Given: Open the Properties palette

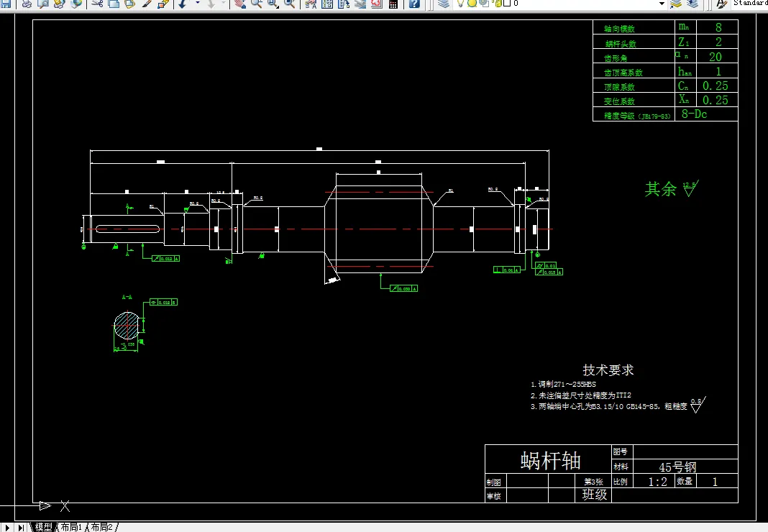Looking at the screenshot, I should click(x=311, y=4).
